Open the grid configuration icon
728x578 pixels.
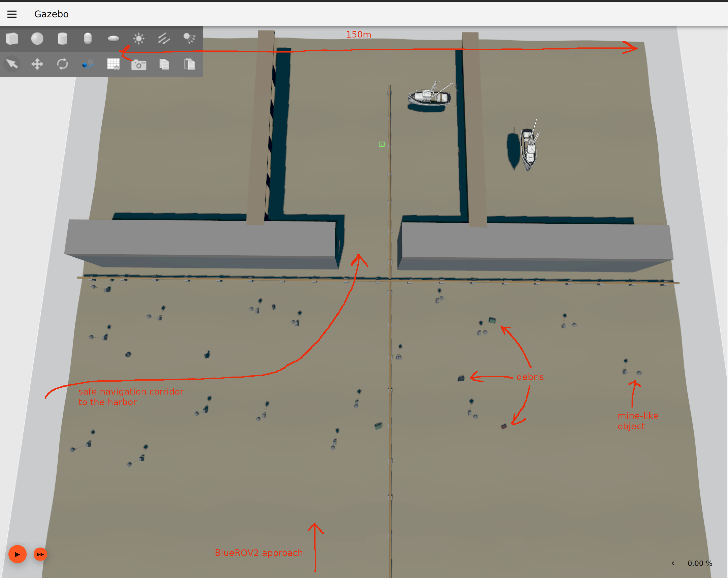pos(113,64)
